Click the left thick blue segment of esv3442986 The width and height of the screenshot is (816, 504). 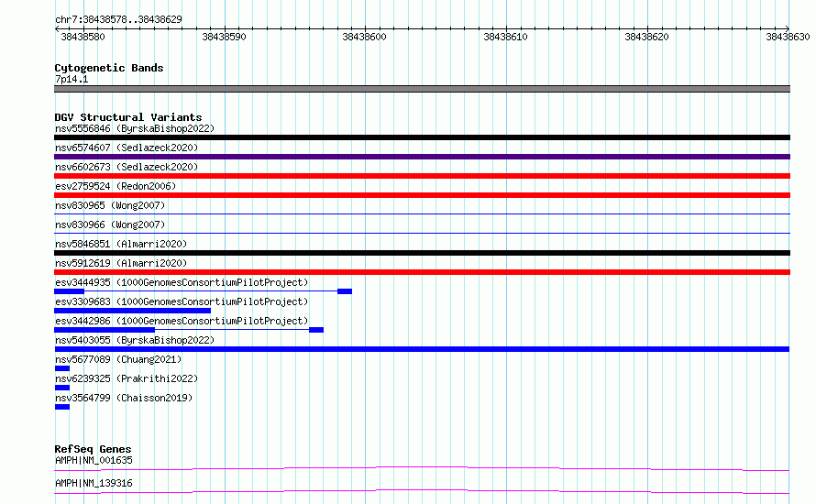tap(105, 330)
